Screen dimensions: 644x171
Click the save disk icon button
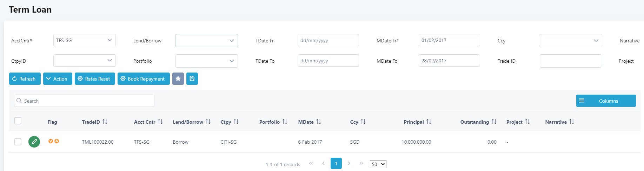[x=192, y=79]
